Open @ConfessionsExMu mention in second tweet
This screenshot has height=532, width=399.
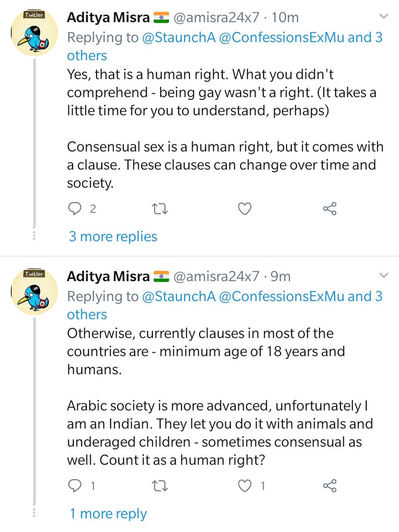281,296
